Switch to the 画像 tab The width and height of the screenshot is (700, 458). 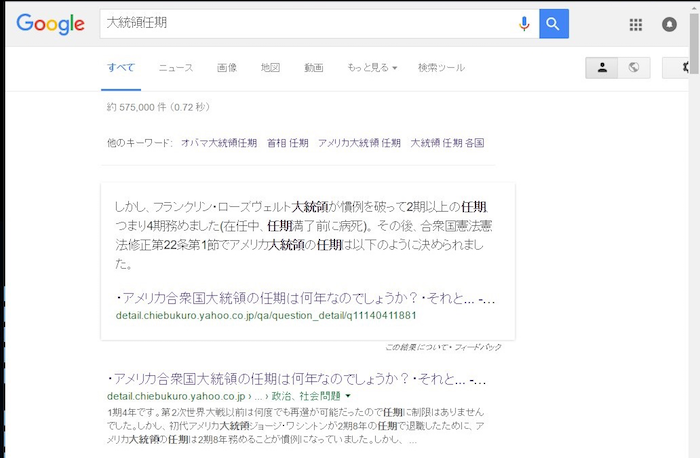227,68
